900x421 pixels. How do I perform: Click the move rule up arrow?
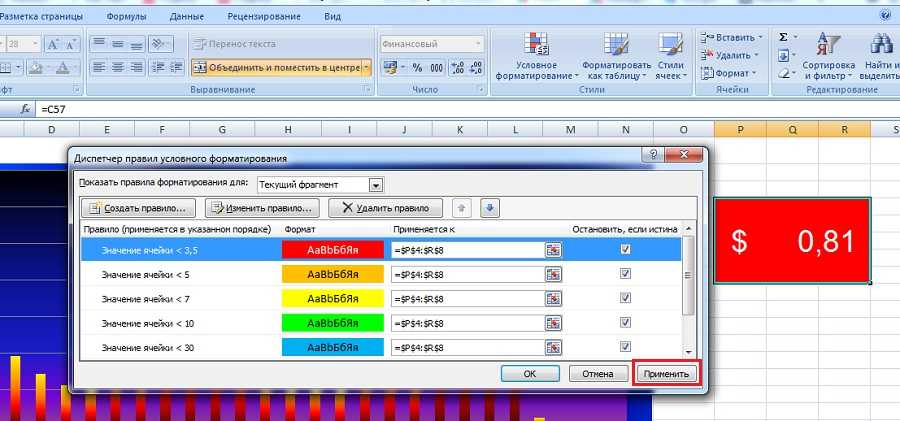461,208
